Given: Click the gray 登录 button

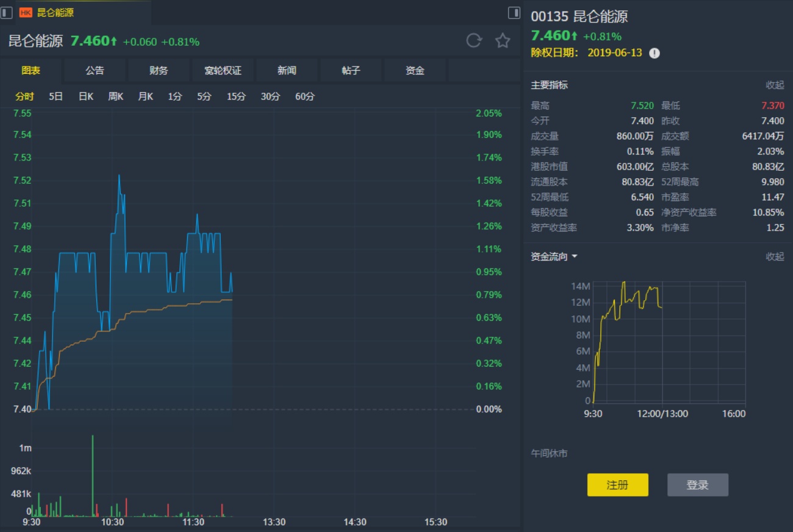Looking at the screenshot, I should [x=697, y=485].
